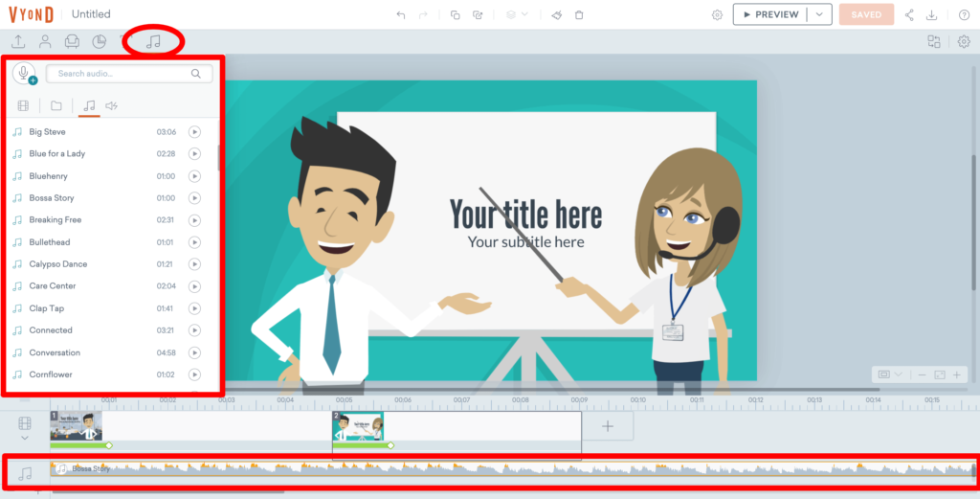This screenshot has width=980, height=499.
Task: Switch to the video templates audio tab
Action: tap(23, 105)
